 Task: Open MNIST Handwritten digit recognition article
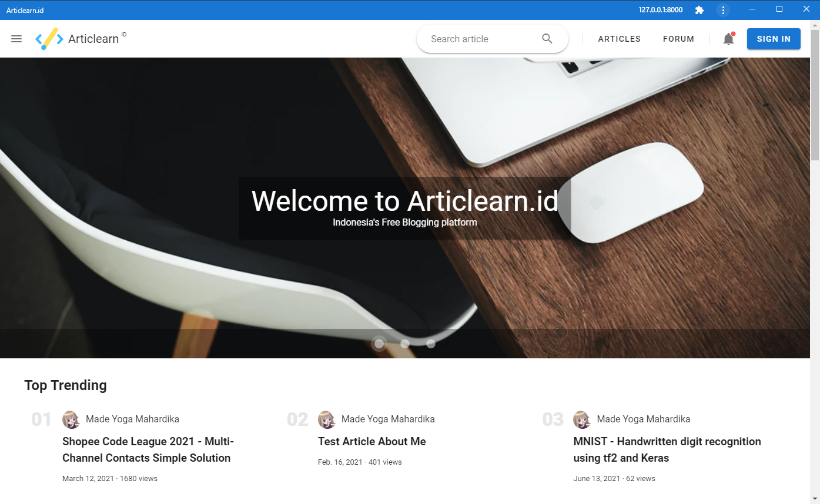point(667,450)
